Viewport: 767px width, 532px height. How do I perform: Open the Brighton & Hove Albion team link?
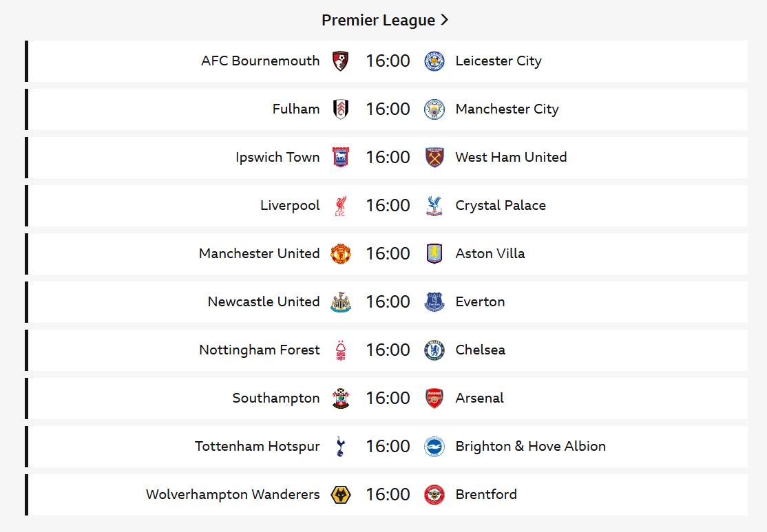pyautogui.click(x=530, y=446)
